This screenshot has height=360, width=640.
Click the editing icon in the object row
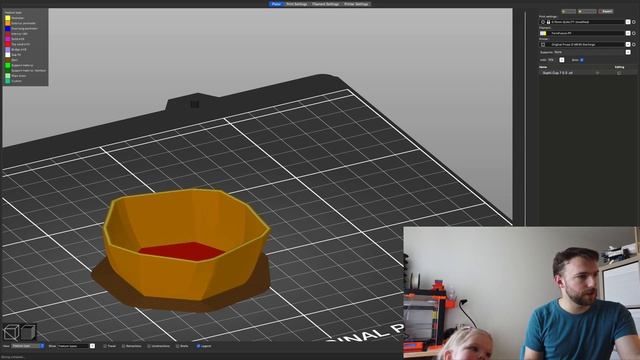coord(619,73)
